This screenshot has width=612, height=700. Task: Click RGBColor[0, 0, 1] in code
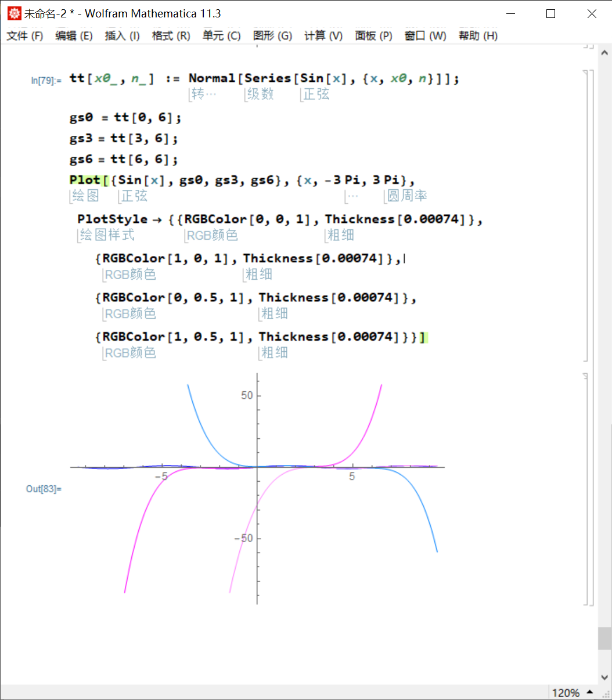[x=249, y=219]
